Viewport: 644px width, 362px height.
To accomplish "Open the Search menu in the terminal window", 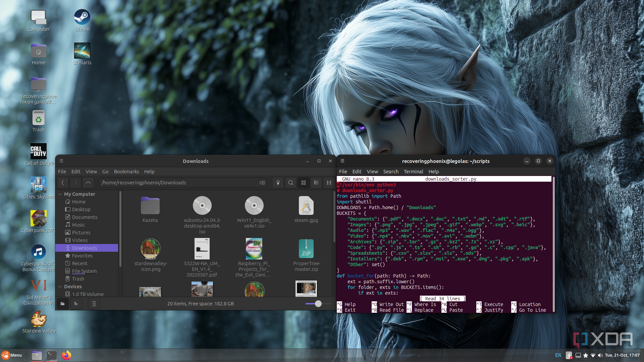I will pos(391,172).
